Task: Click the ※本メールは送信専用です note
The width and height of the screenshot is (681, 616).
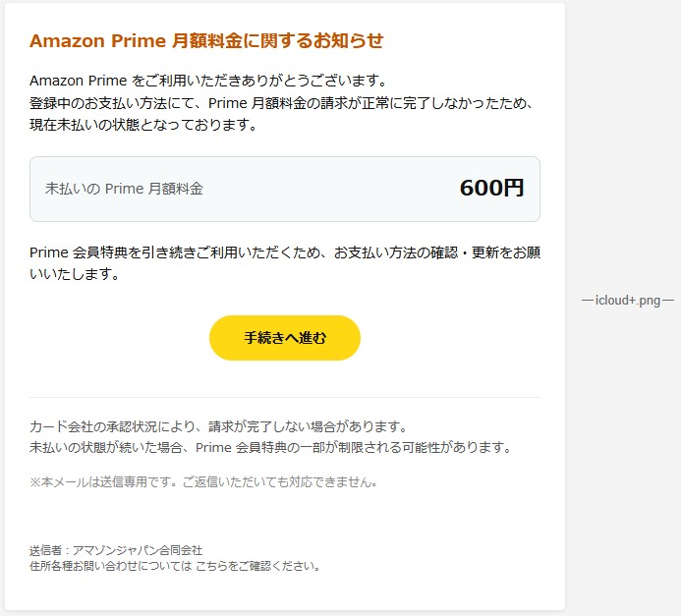Action: (x=203, y=481)
